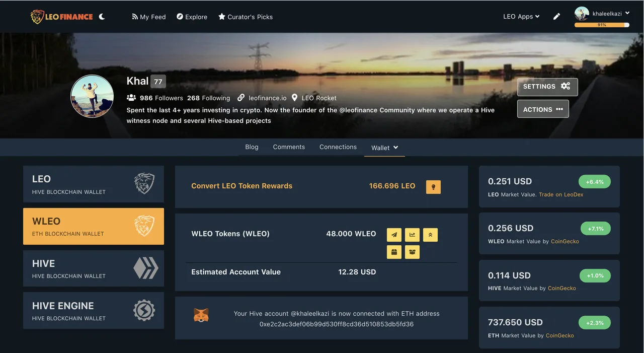Open CoinGecko link for WLEO
Viewport: 644px width, 353px height.
pyautogui.click(x=565, y=241)
